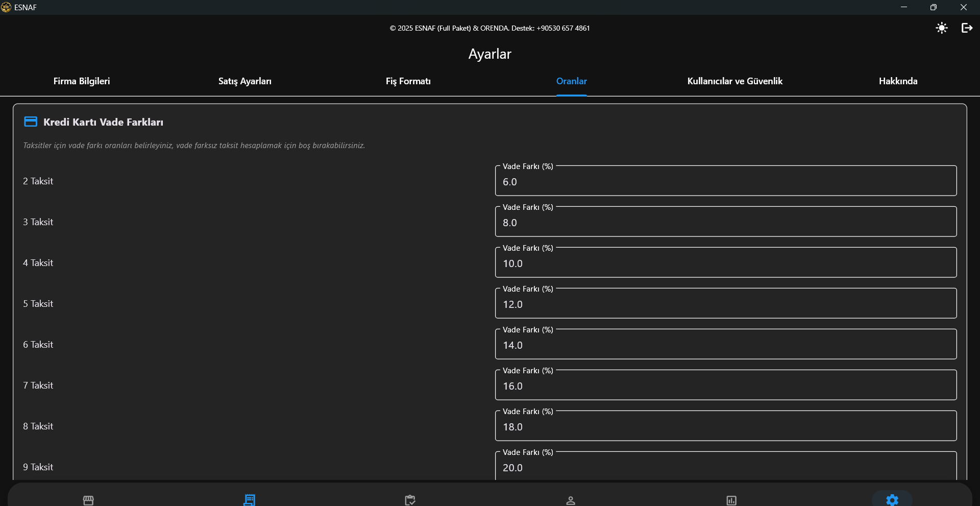Select the Oranlar tab
The width and height of the screenshot is (980, 506).
tap(571, 81)
